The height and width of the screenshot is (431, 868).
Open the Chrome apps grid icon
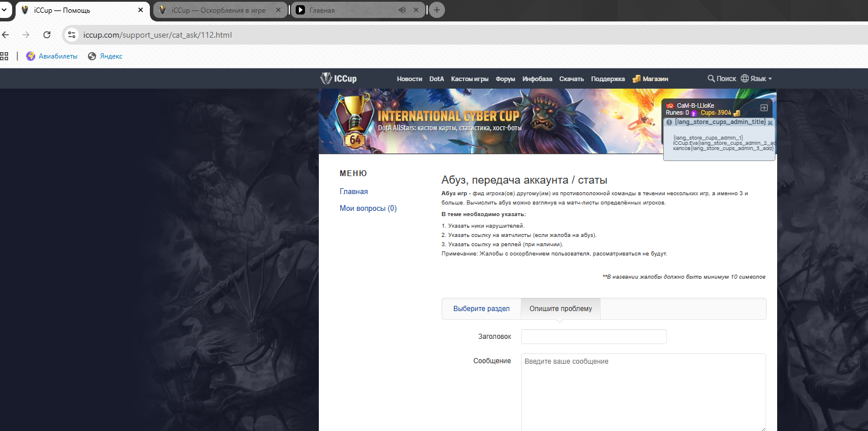[5, 56]
